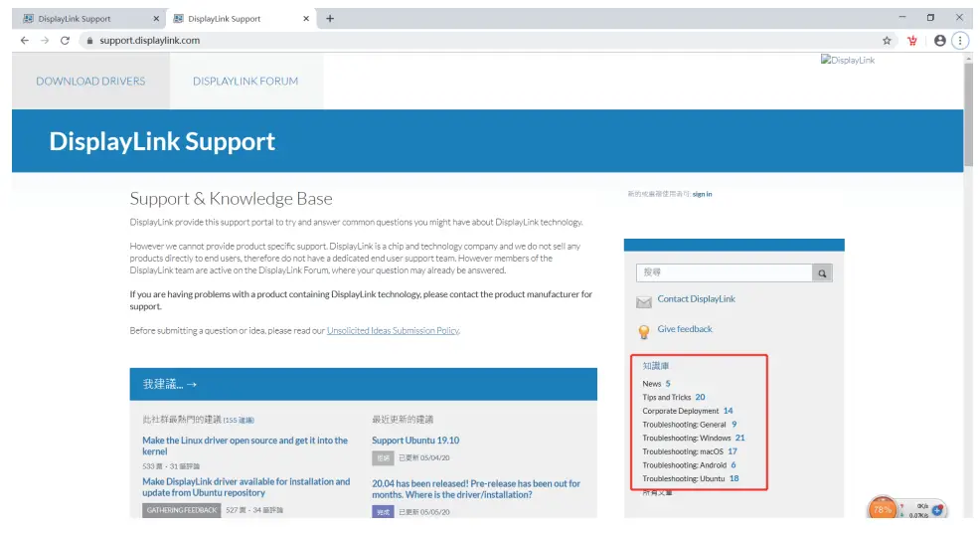Click the address bar URL
Screen dimensions: 980x535
[150, 41]
